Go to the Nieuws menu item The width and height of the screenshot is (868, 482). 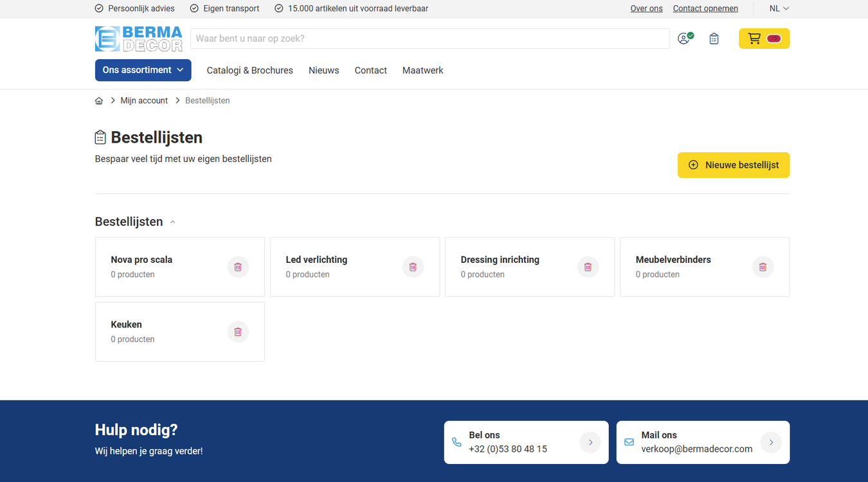click(x=323, y=71)
